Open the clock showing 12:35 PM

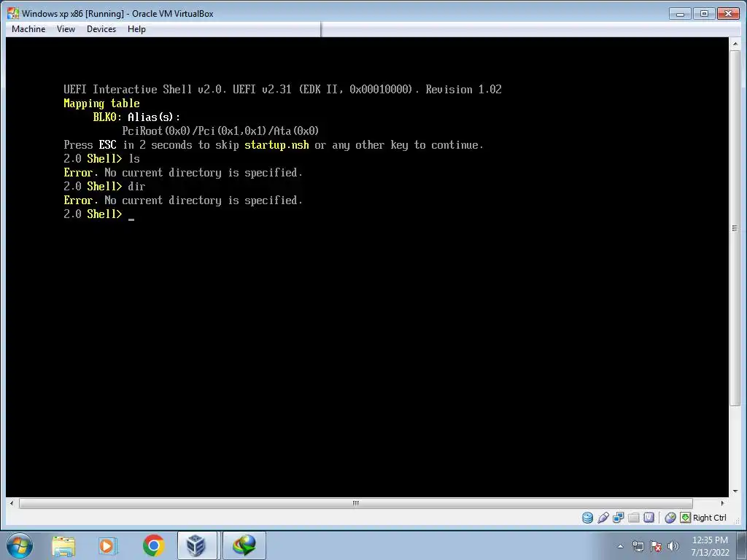(x=710, y=545)
